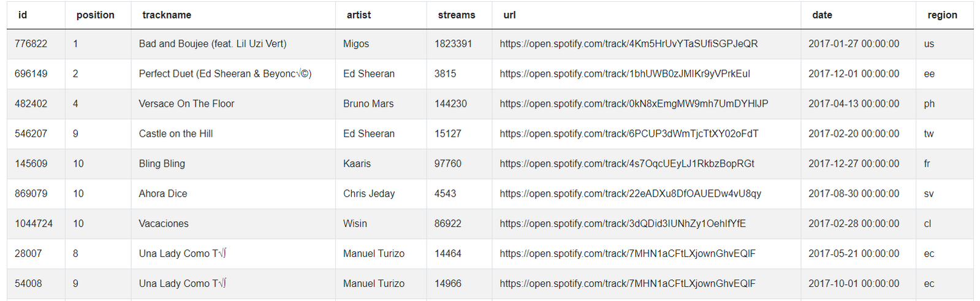This screenshot has width=980, height=301.
Task: Open the Bling Bling track URL
Action: point(627,164)
